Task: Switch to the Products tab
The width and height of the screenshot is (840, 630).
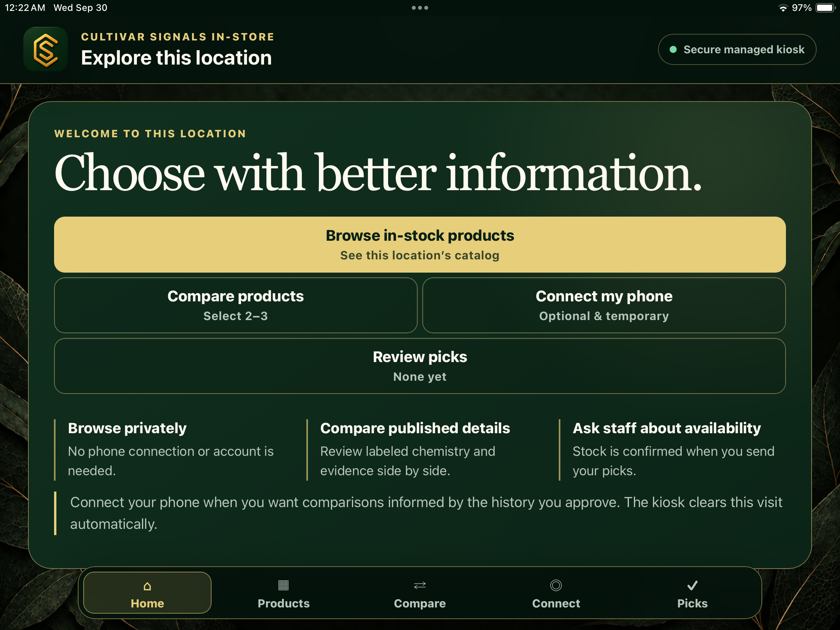Action: click(x=283, y=593)
